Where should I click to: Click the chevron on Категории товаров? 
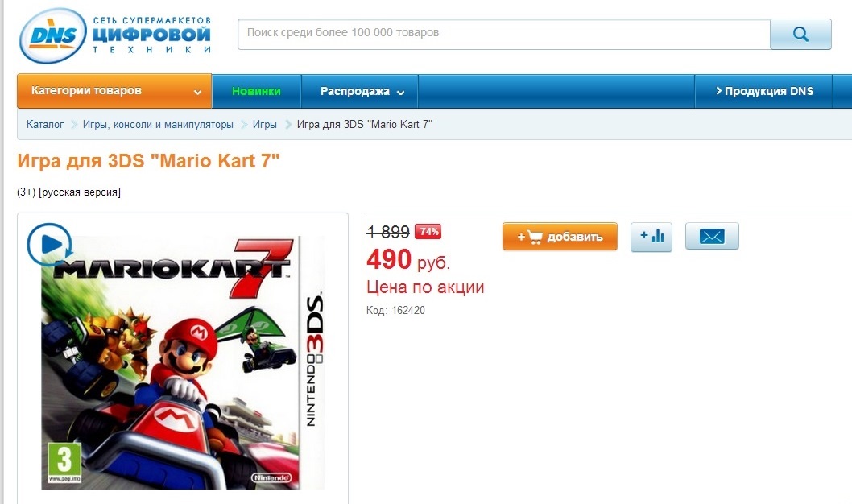tap(198, 92)
